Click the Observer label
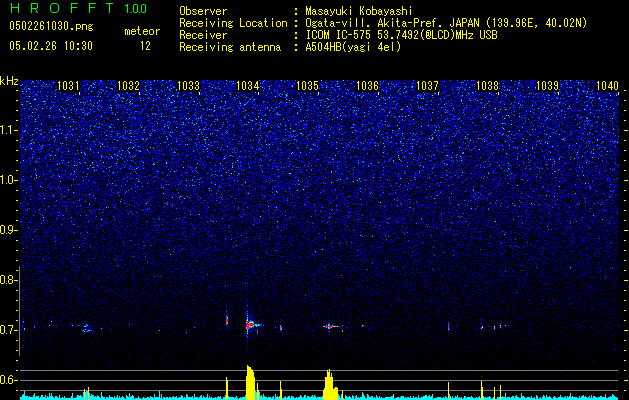This screenshot has height=400, width=629. (x=203, y=12)
